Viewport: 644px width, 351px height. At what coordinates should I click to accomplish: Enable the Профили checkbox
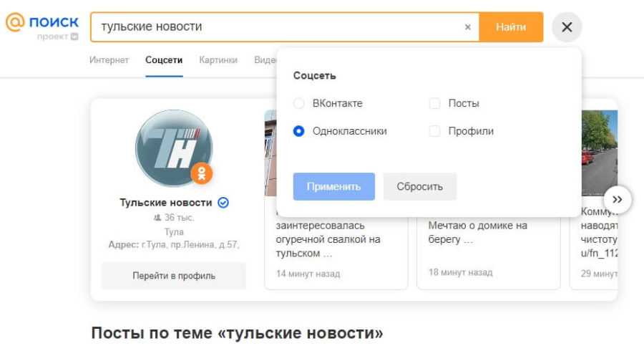click(x=434, y=131)
